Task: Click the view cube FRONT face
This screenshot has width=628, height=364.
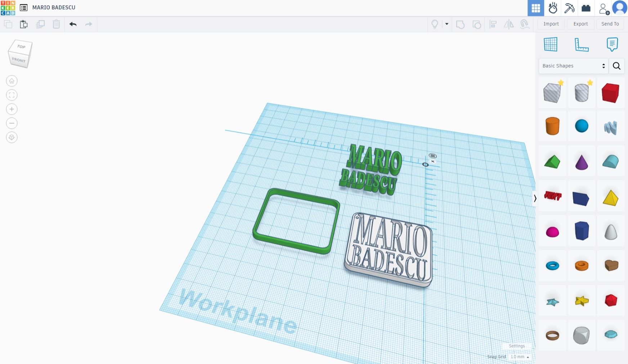Action: click(x=18, y=60)
